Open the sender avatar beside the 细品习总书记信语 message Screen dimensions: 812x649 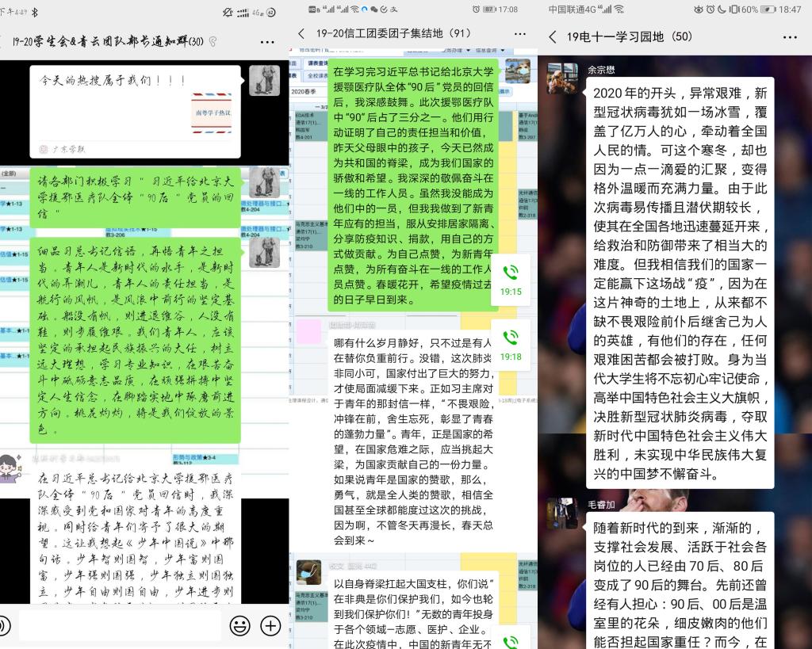pos(264,252)
